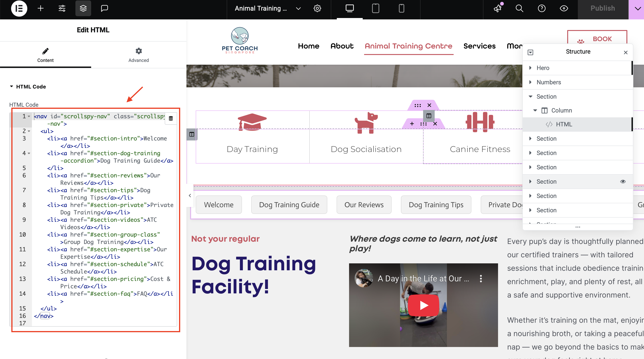644x359 pixels.
Task: Toggle visibility of the highlighted Section
Action: pyautogui.click(x=623, y=182)
